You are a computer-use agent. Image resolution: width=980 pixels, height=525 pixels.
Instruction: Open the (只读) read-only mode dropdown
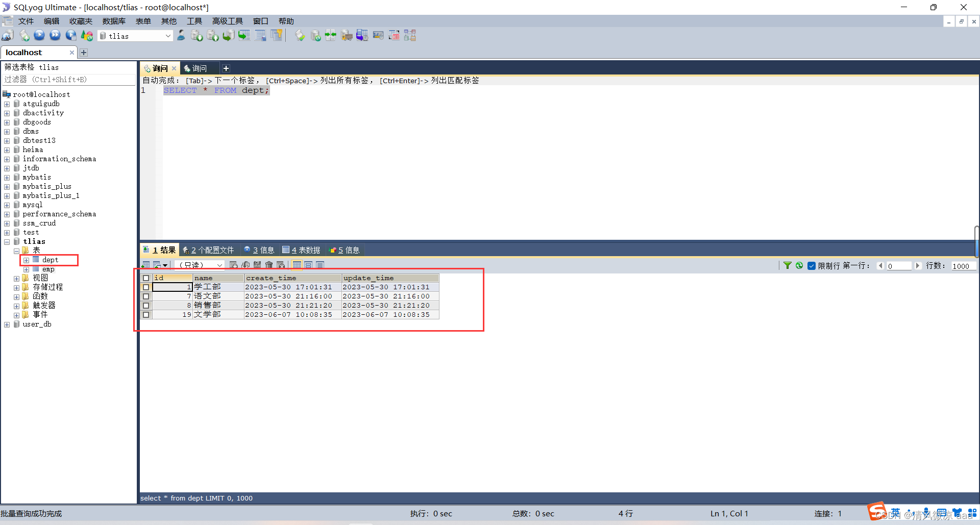tap(200, 265)
